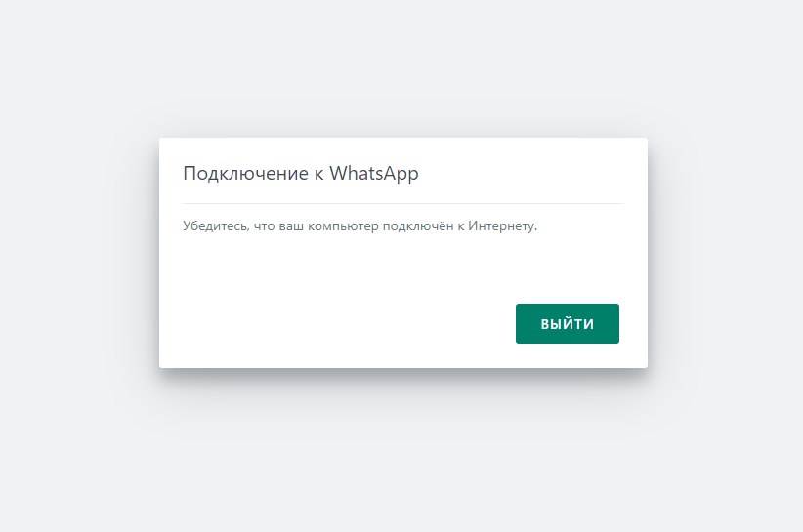Click the divider line under the title

click(403, 203)
